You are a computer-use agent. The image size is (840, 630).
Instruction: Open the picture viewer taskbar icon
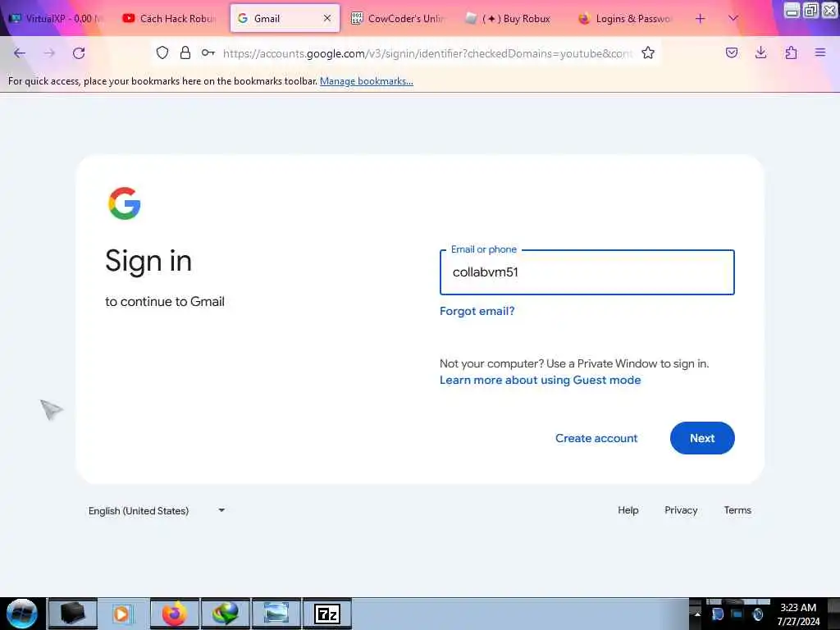(x=276, y=614)
